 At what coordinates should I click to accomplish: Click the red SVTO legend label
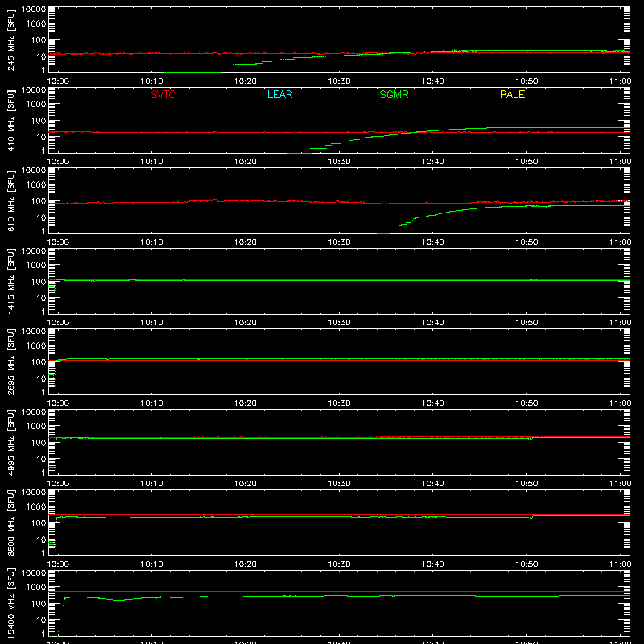coord(163,94)
